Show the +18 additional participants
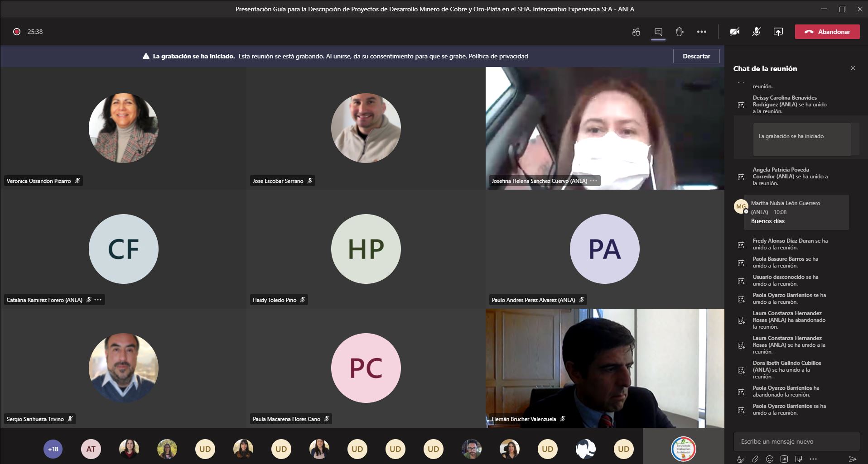 (53, 449)
